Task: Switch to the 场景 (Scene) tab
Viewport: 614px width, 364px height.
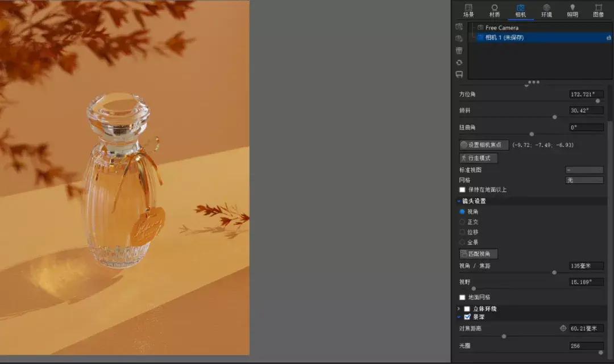Action: pos(468,11)
